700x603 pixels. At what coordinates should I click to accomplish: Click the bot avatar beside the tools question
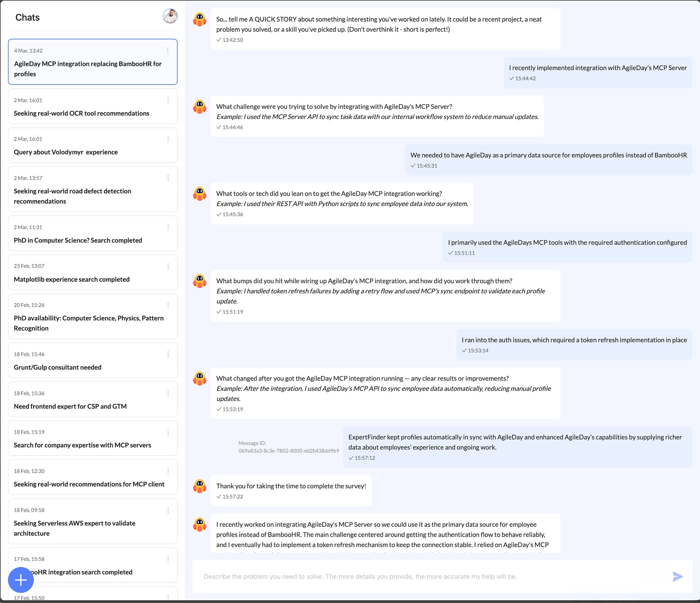[199, 194]
